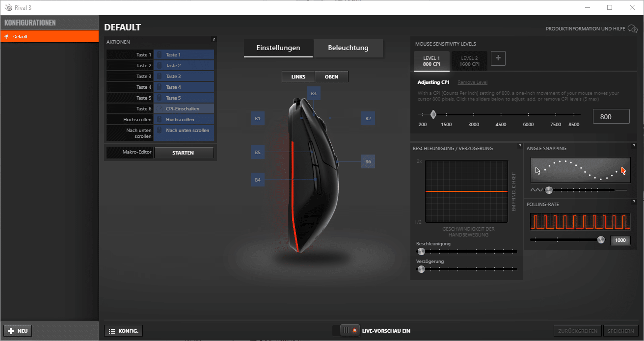Viewport: 644px width, 341px height.
Task: Click the Polling-Rate help question mark
Action: [x=634, y=202]
